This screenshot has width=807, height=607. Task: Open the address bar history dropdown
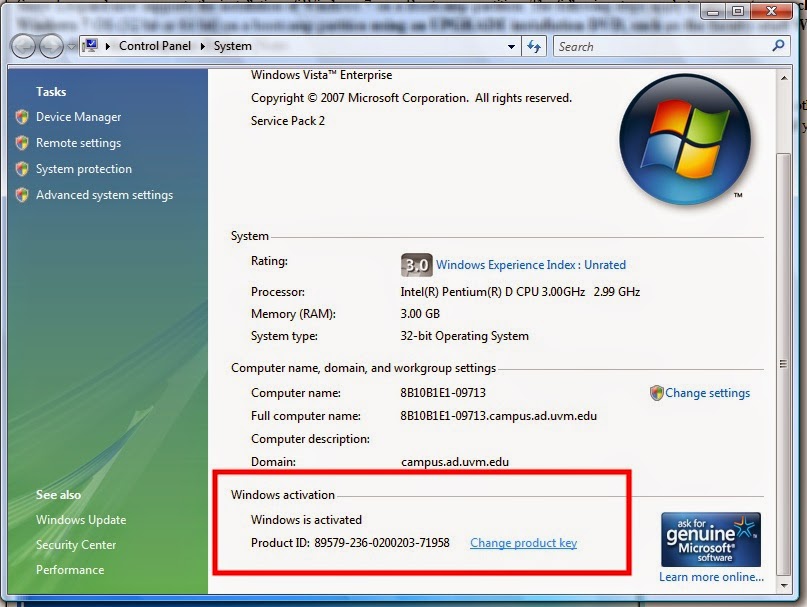click(511, 46)
